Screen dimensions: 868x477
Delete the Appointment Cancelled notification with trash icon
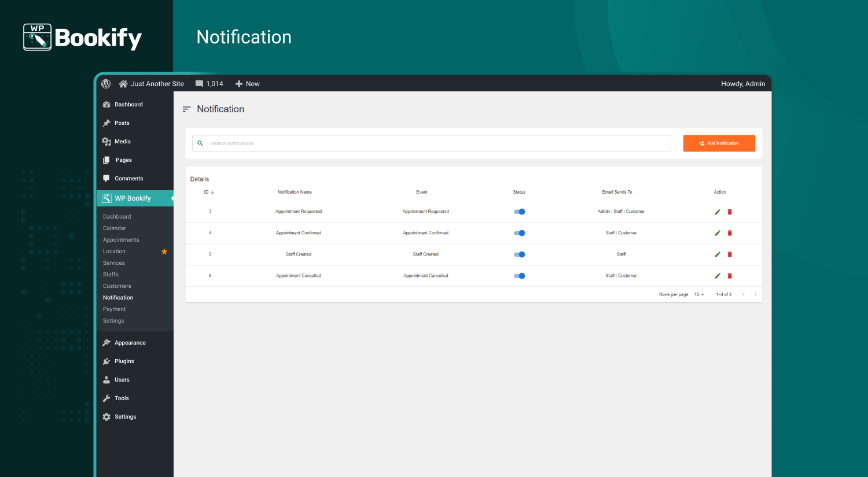point(729,276)
